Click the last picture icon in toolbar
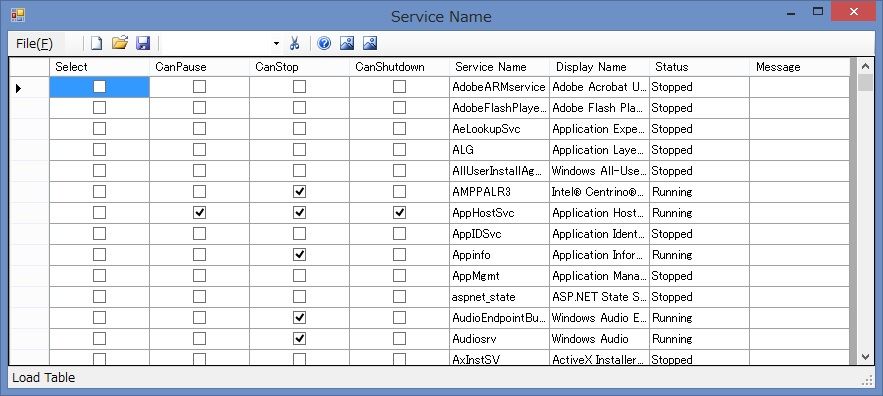 (x=370, y=43)
